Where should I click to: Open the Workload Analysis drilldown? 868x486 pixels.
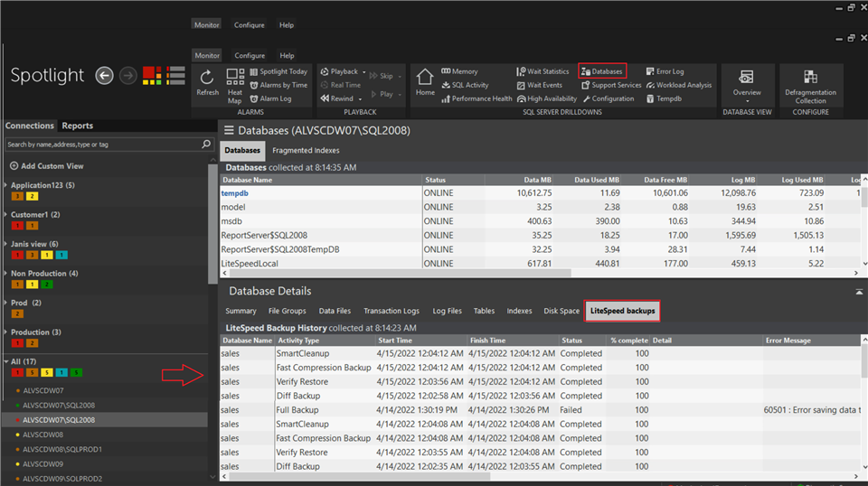[x=679, y=85]
